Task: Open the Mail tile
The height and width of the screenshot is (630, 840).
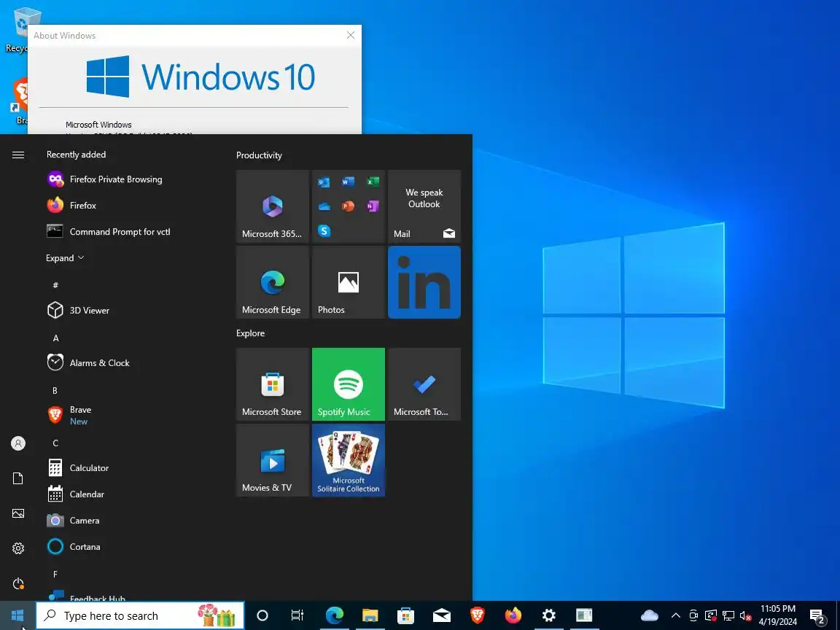Action: [424, 206]
